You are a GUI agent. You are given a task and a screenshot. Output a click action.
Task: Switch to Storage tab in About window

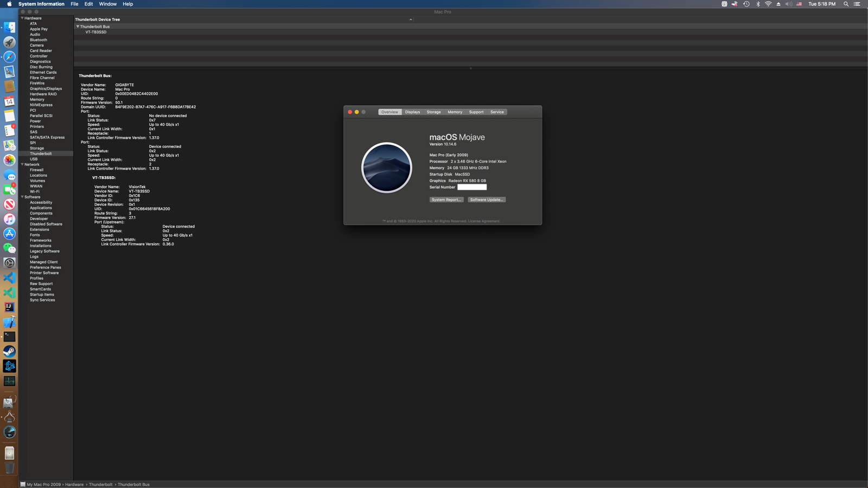[x=433, y=112]
